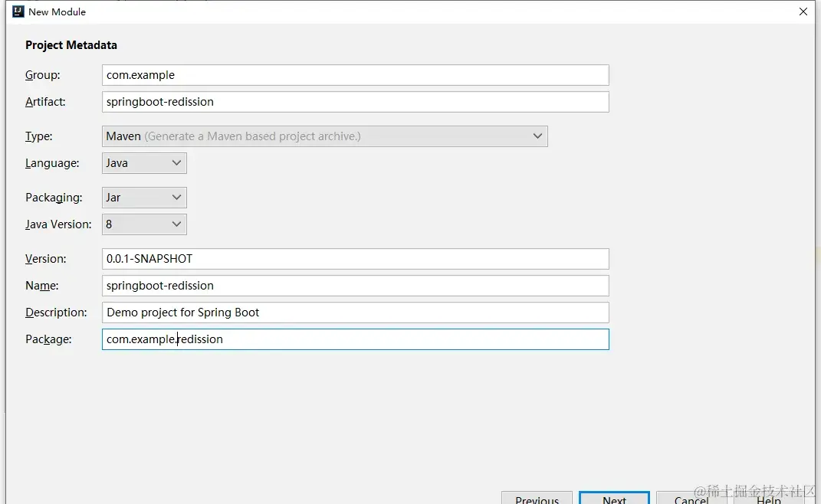Click the Project Metadata heading
Screen dimensions: 821x504
(71, 45)
